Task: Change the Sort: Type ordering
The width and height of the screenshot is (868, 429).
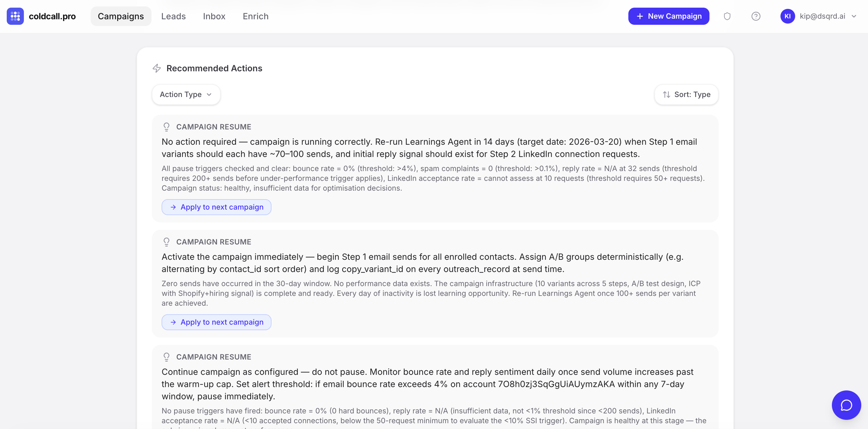Action: pos(686,95)
